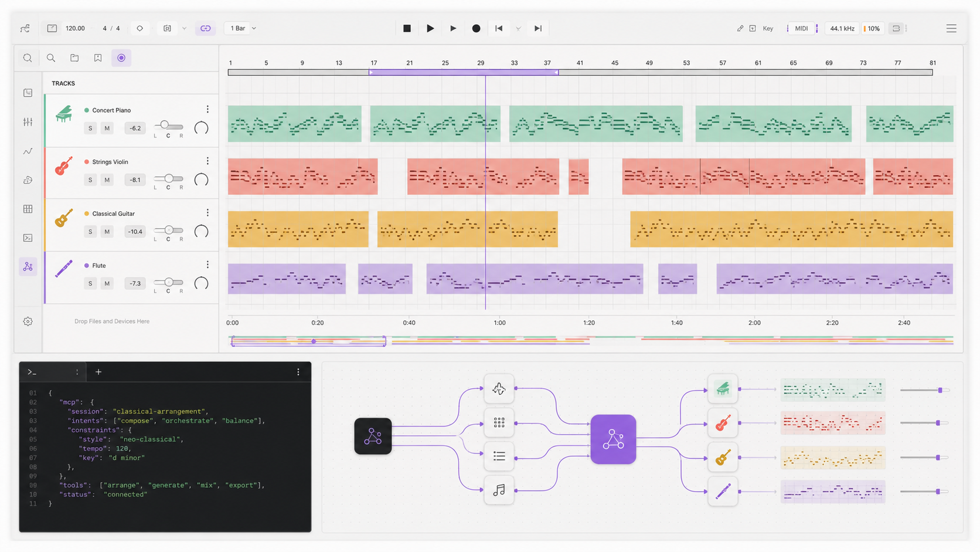Open Flute track options menu

pyautogui.click(x=207, y=265)
